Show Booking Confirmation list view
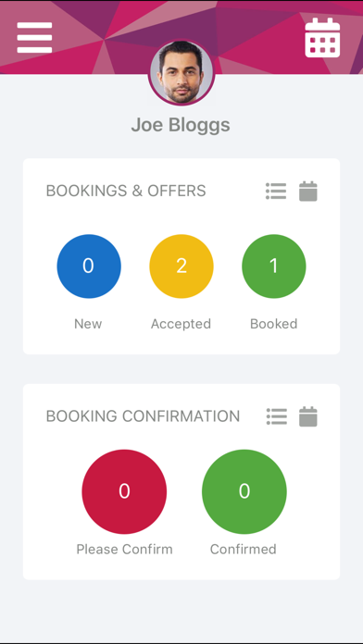The height and width of the screenshot is (644, 363). point(277,416)
